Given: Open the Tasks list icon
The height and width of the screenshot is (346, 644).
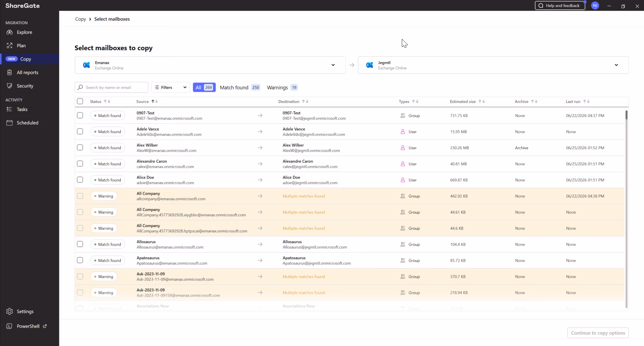Looking at the screenshot, I should [9, 109].
